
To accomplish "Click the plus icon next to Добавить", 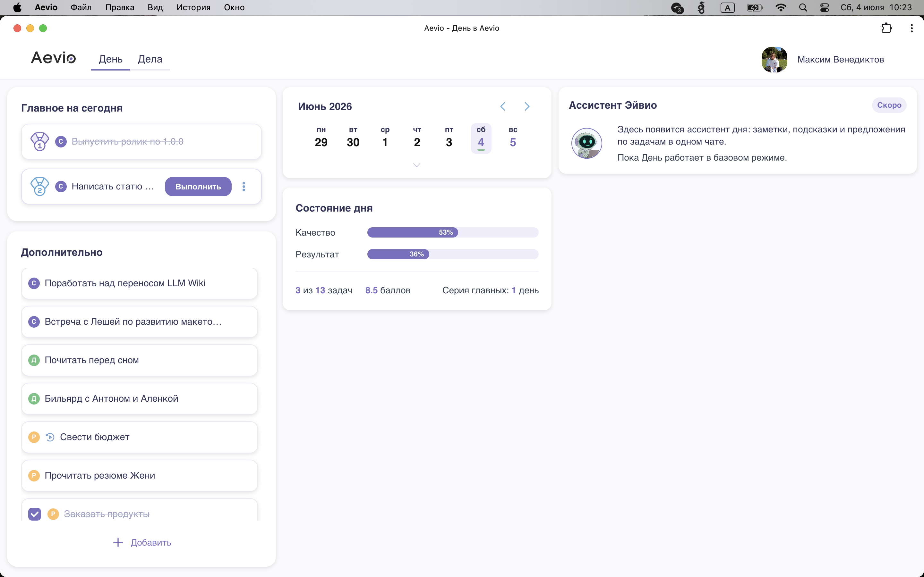I will click(x=118, y=542).
